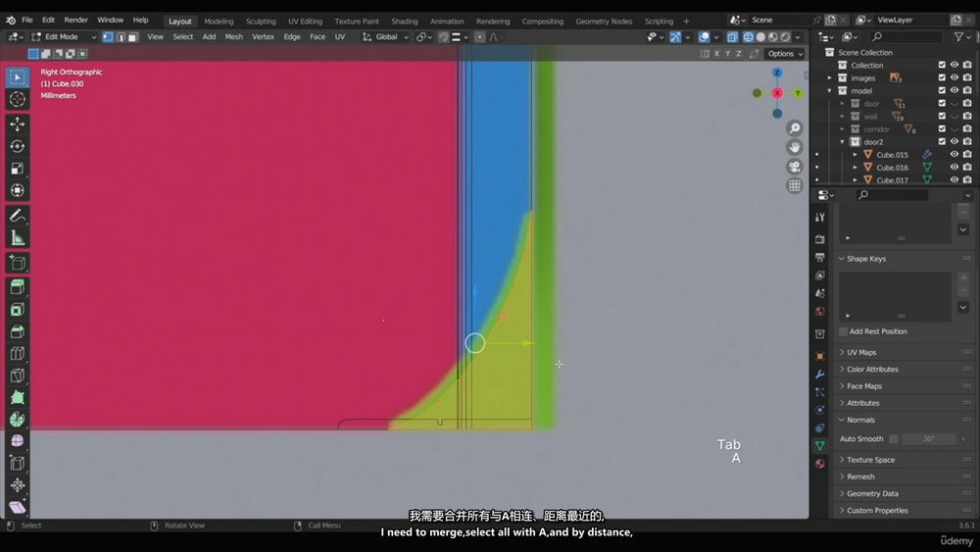The height and width of the screenshot is (552, 980).
Task: Select the Spin tool
Action: coord(17,420)
